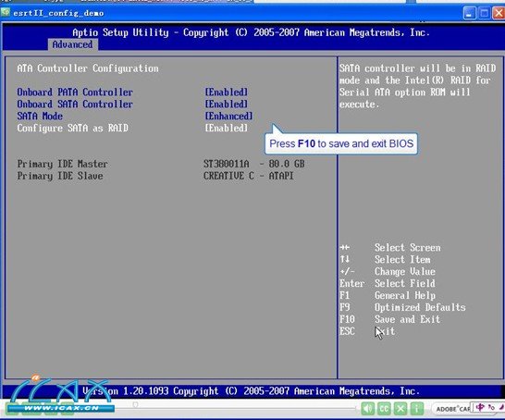Click the ST380011A - 80.0 GB drive entry

pos(253,164)
